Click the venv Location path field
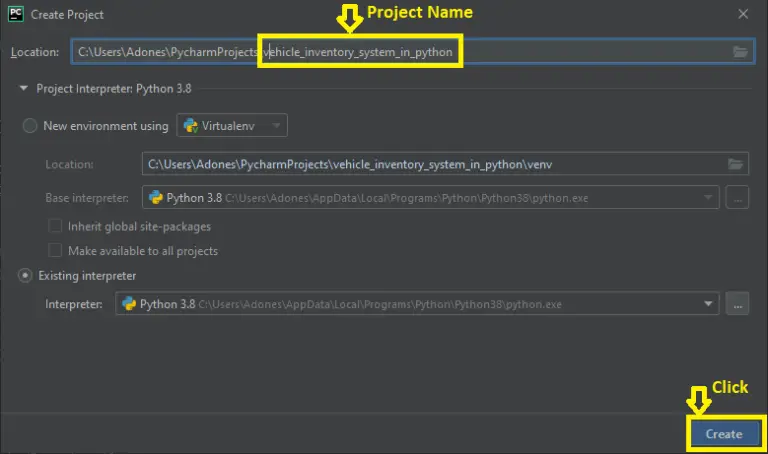Screen dimensions: 768x454 click(445, 164)
